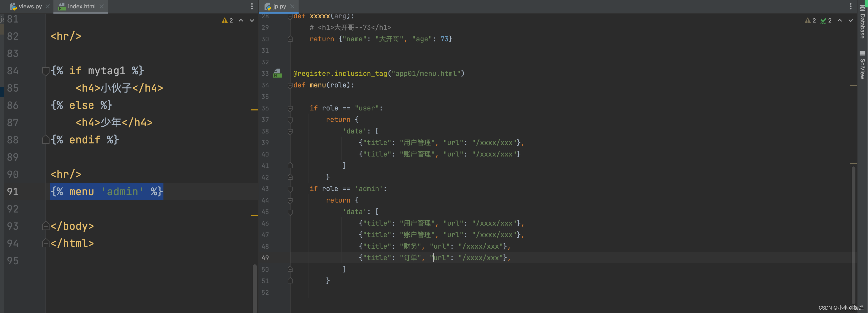Click the views.py tab
The image size is (868, 313).
(x=25, y=6)
